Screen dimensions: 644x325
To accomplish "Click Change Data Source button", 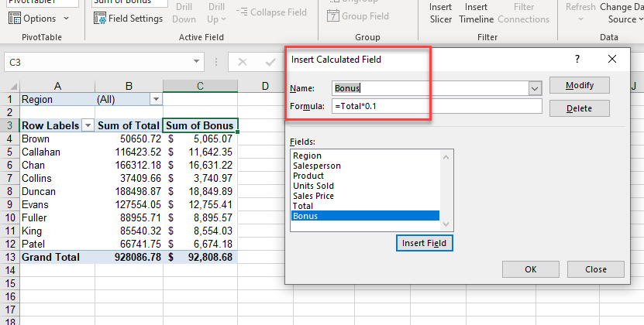I will coord(621,12).
